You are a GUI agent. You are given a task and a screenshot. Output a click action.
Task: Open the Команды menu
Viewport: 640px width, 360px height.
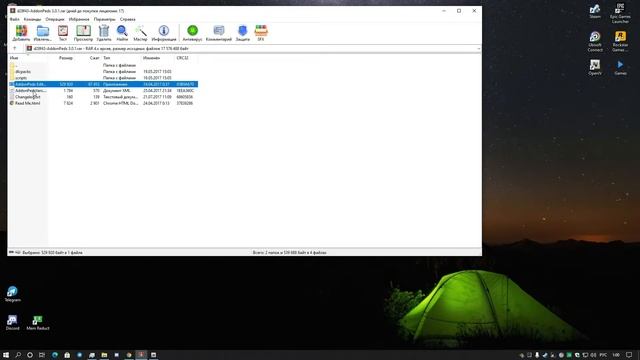[x=32, y=19]
